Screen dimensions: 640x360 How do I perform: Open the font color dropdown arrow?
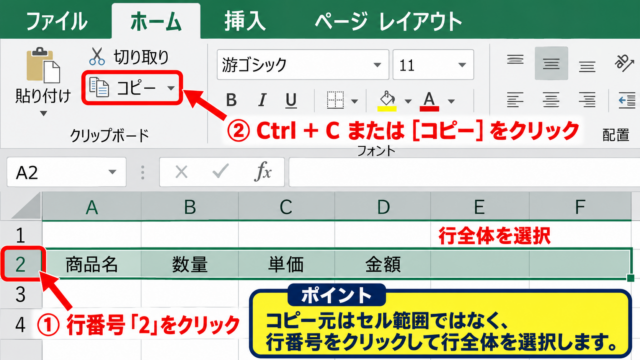[451, 101]
